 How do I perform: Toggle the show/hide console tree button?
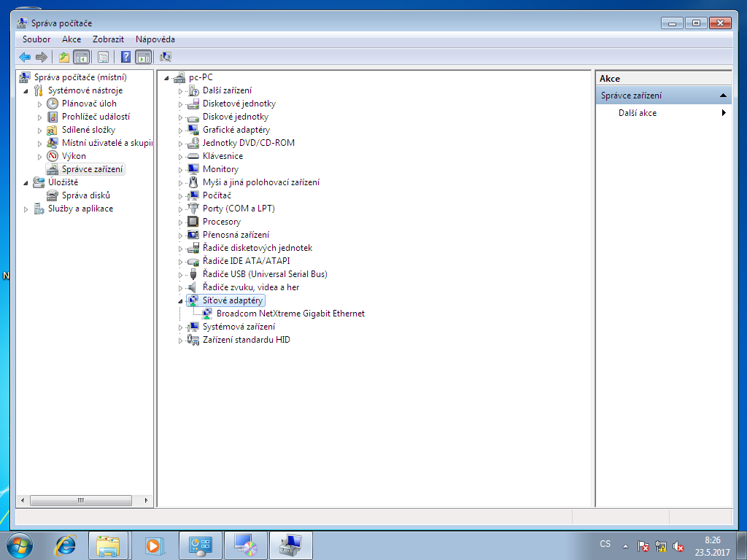tap(81, 57)
